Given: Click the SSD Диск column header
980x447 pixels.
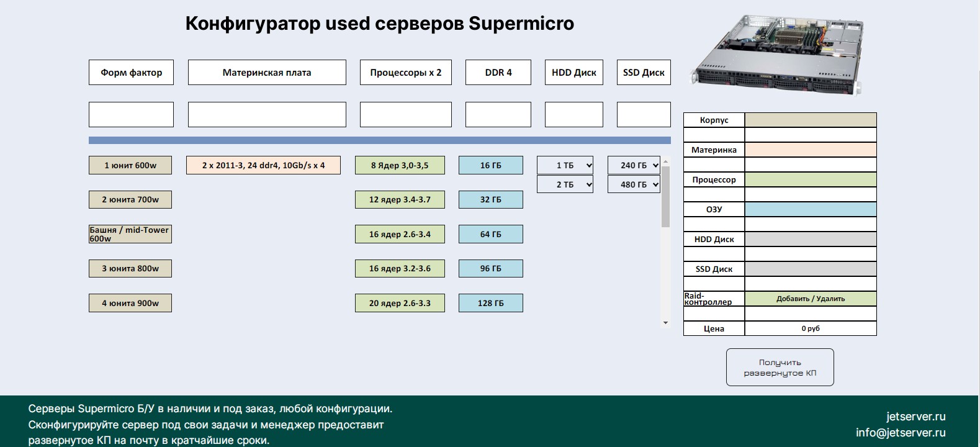Looking at the screenshot, I should [x=644, y=72].
